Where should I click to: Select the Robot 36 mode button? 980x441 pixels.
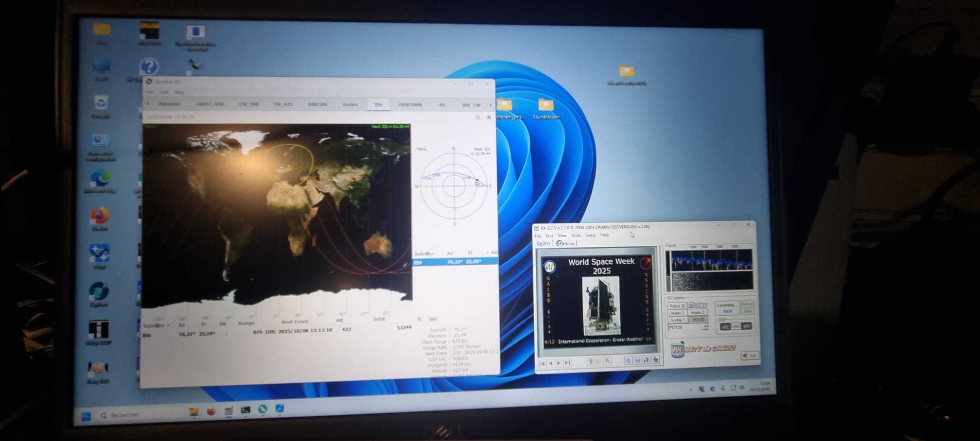pos(677,306)
